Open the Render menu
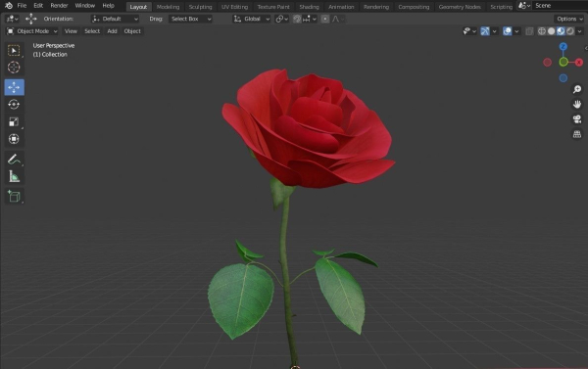This screenshot has width=588, height=369. [x=59, y=6]
